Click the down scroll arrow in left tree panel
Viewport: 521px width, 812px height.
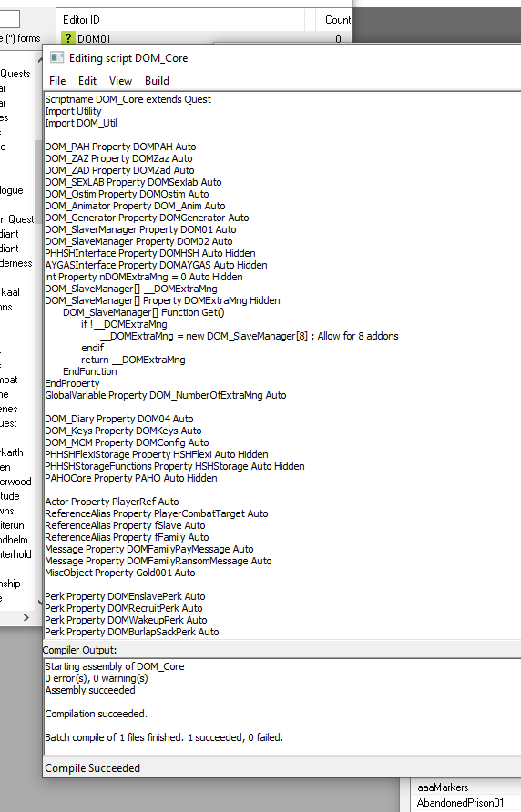[x=39, y=603]
